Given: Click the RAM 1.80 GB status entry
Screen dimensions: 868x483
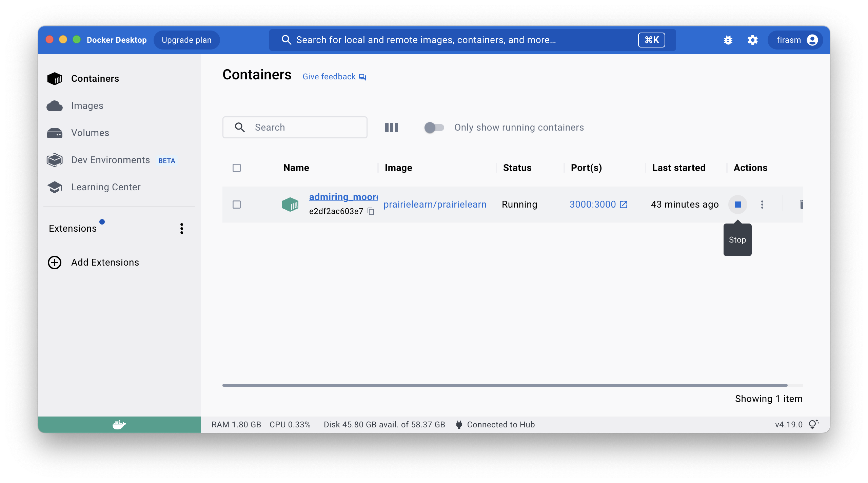Looking at the screenshot, I should [x=236, y=425].
